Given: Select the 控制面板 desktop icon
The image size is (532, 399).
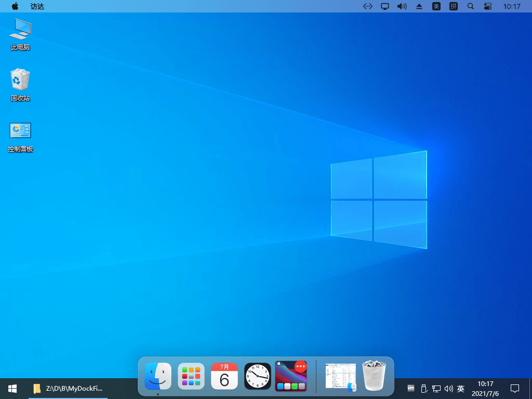Looking at the screenshot, I should click(x=20, y=137).
